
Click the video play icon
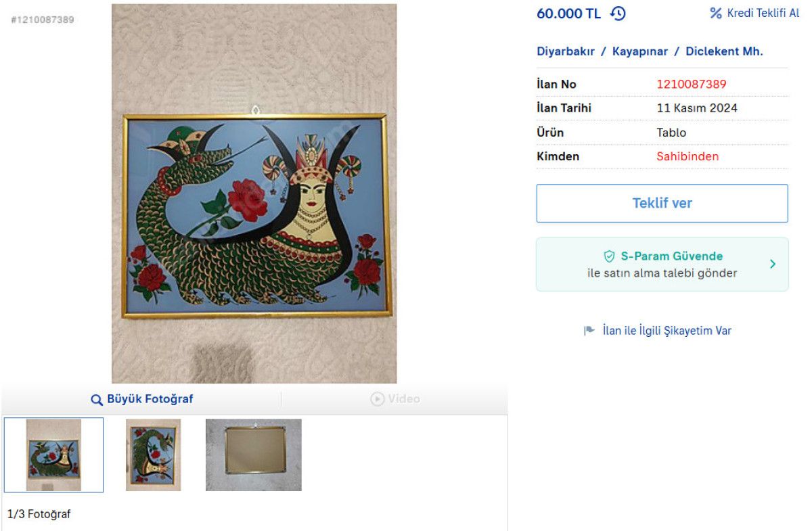378,399
